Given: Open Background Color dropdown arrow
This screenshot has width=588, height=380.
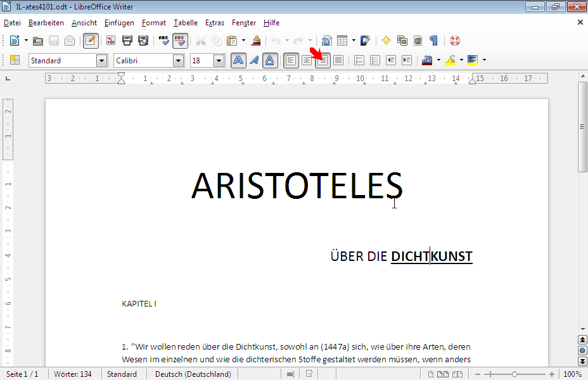Looking at the screenshot, I should pos(485,60).
